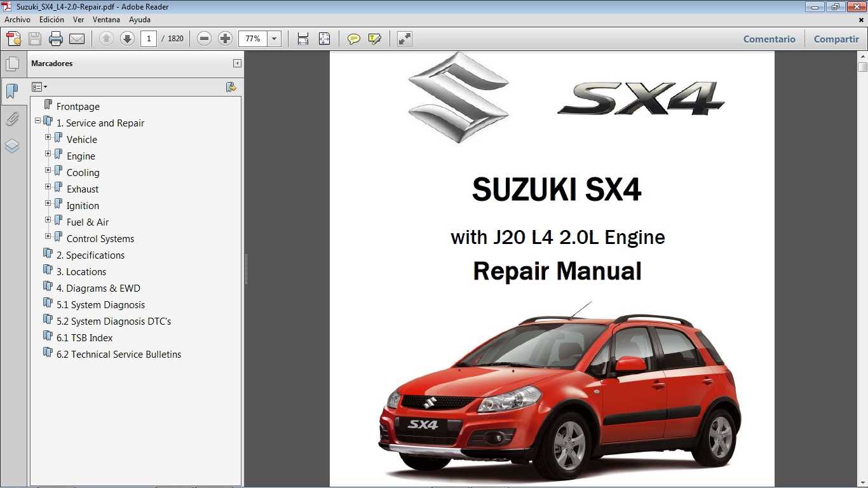Open the bookmarks options menu
868x488 pixels.
coord(39,87)
